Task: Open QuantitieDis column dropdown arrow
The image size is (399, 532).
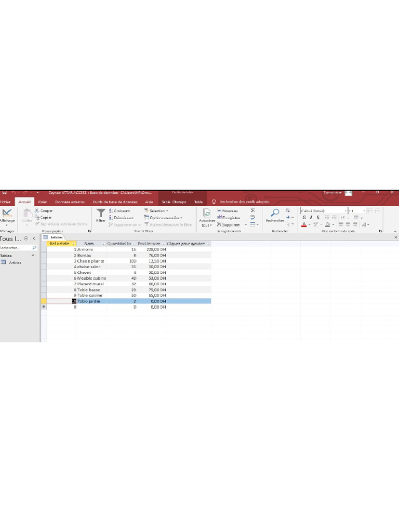Action: (x=134, y=244)
